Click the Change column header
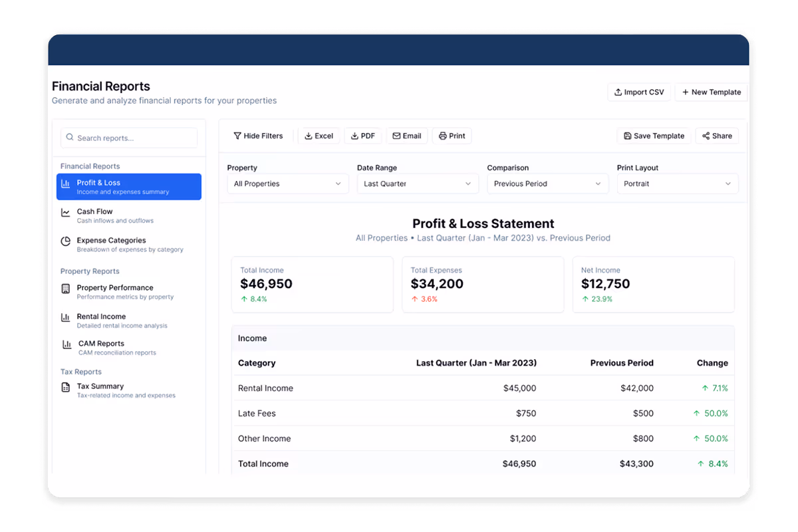Viewport: 798px width, 532px height. (712, 362)
